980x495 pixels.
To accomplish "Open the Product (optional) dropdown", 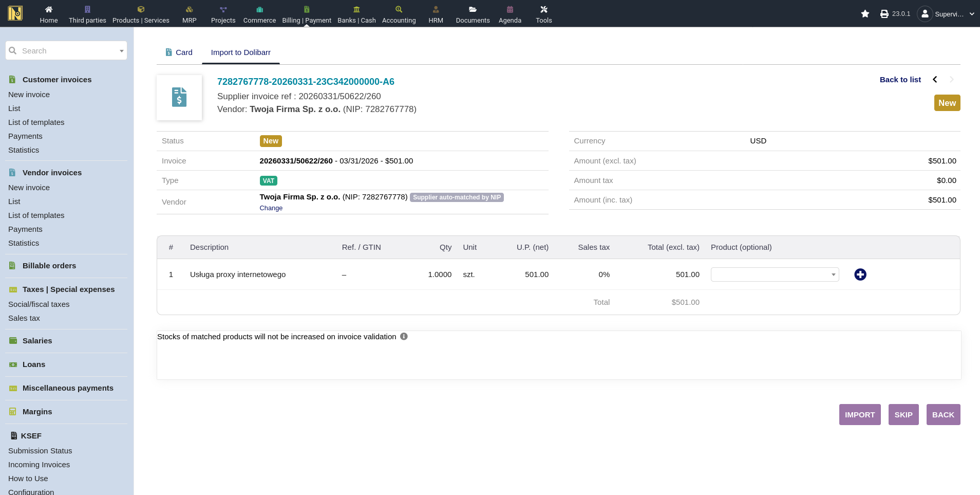I will click(775, 274).
